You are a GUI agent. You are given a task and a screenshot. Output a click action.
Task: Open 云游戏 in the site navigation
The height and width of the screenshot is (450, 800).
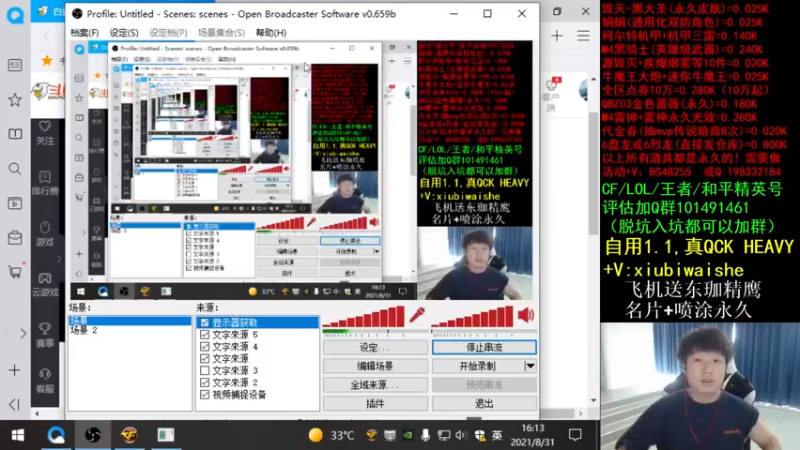(x=45, y=284)
